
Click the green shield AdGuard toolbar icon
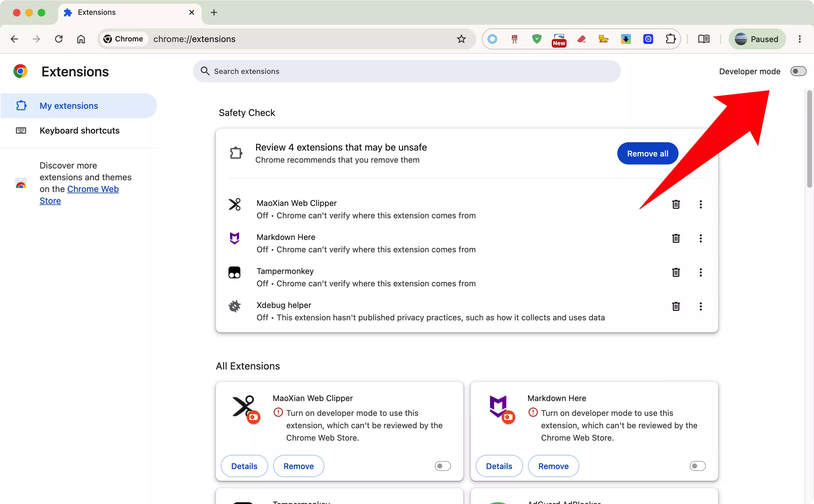537,39
